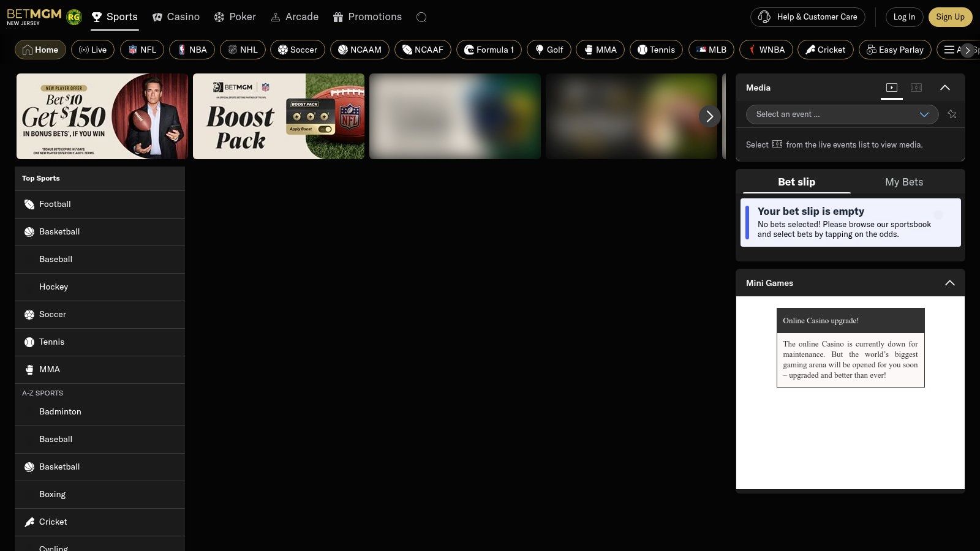Select Football under Top Sports sidebar

(55, 204)
